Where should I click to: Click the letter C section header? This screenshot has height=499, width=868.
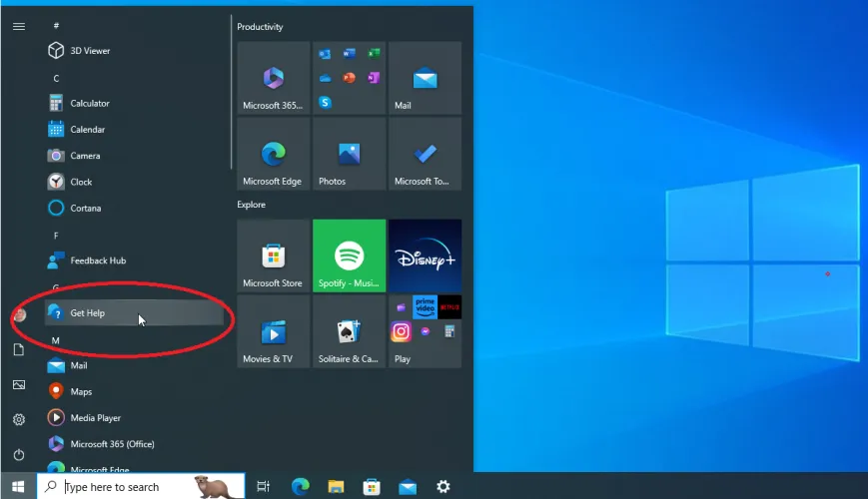click(x=57, y=78)
